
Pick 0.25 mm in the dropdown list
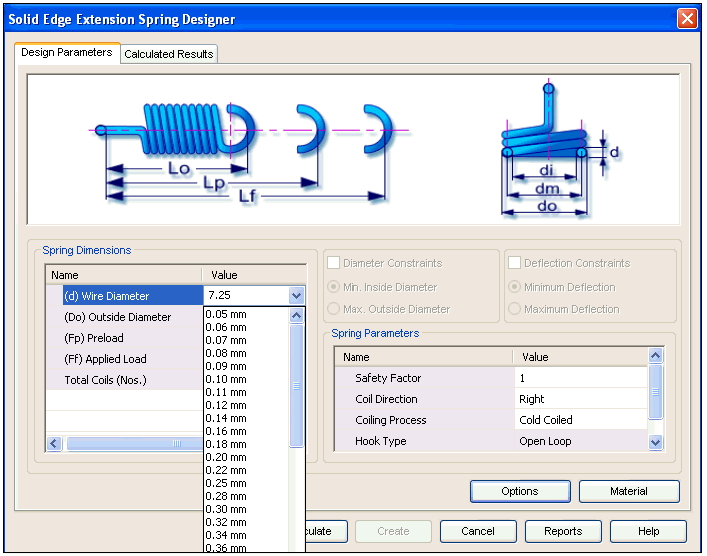point(226,483)
